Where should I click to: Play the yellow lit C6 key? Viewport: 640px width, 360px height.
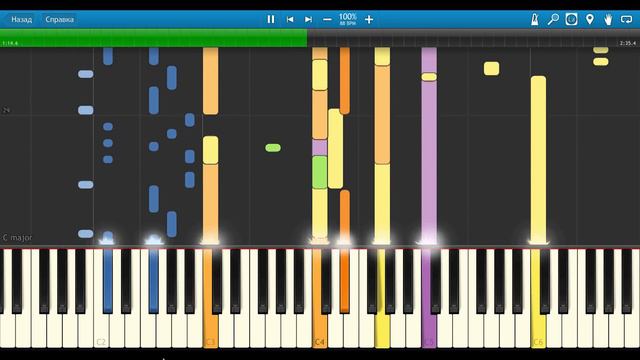538,331
